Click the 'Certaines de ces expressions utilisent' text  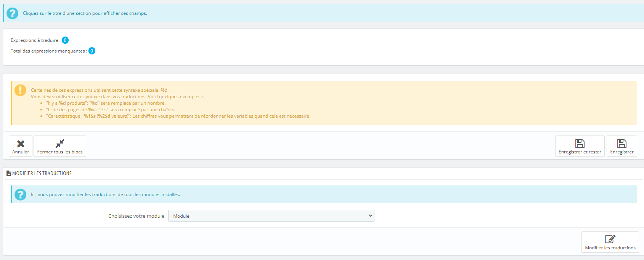point(100,90)
